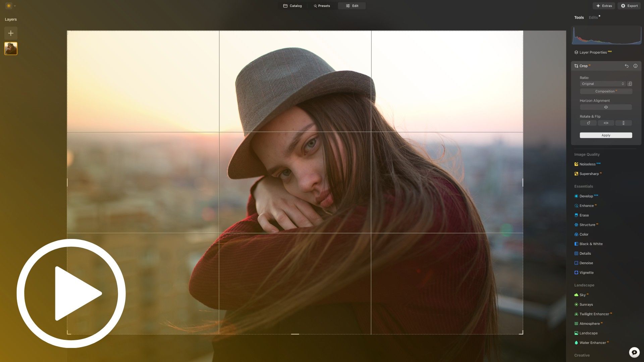Click the Composition AI button
This screenshot has height=362, width=644.
click(x=606, y=92)
